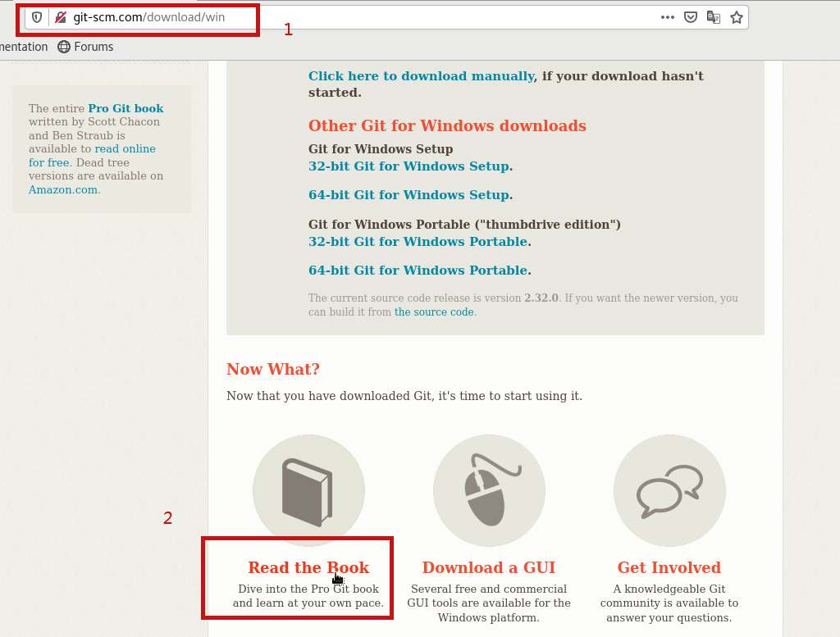
Task: Click the version number 2.32.0 text
Action: click(541, 298)
